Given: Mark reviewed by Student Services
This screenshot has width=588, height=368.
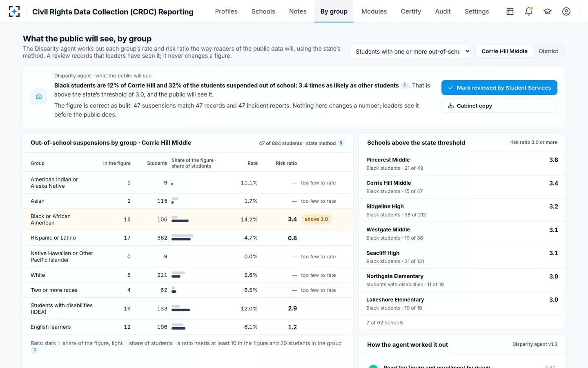Looking at the screenshot, I should [499, 88].
